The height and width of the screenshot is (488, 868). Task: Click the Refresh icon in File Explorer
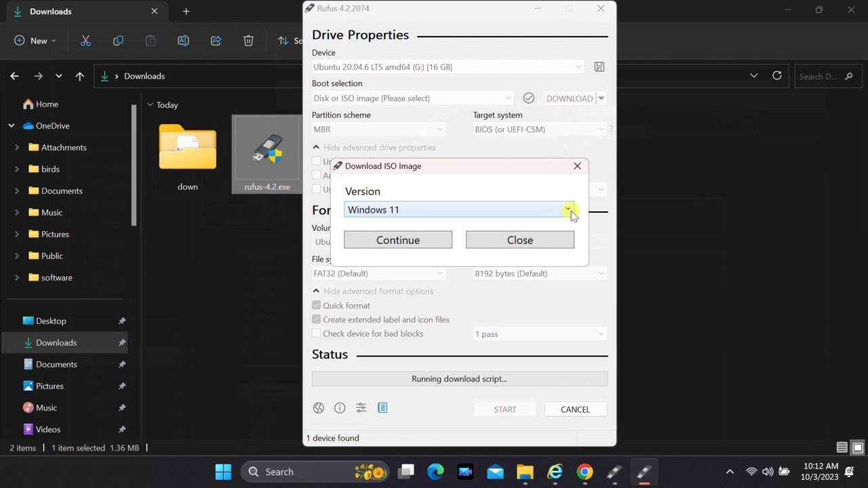[x=777, y=76]
